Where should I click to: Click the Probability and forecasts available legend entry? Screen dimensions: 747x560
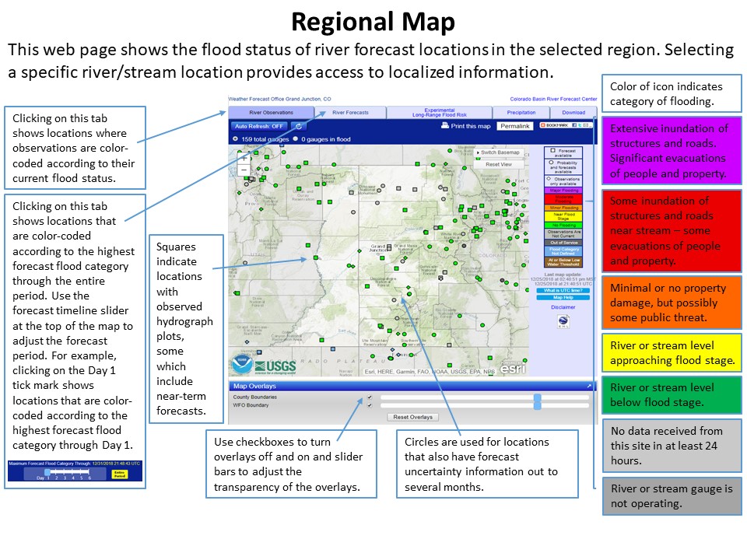click(x=563, y=167)
